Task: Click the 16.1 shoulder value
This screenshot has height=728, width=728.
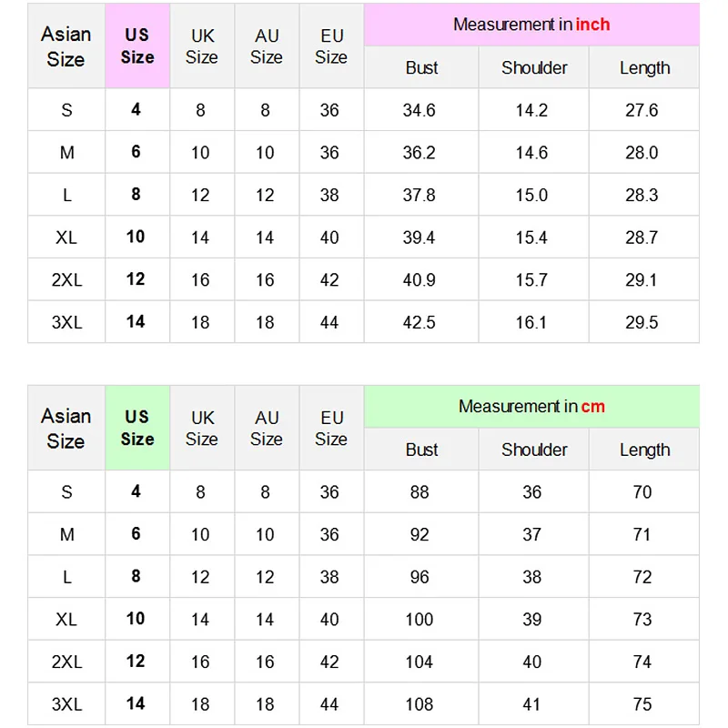Action: pos(531,322)
